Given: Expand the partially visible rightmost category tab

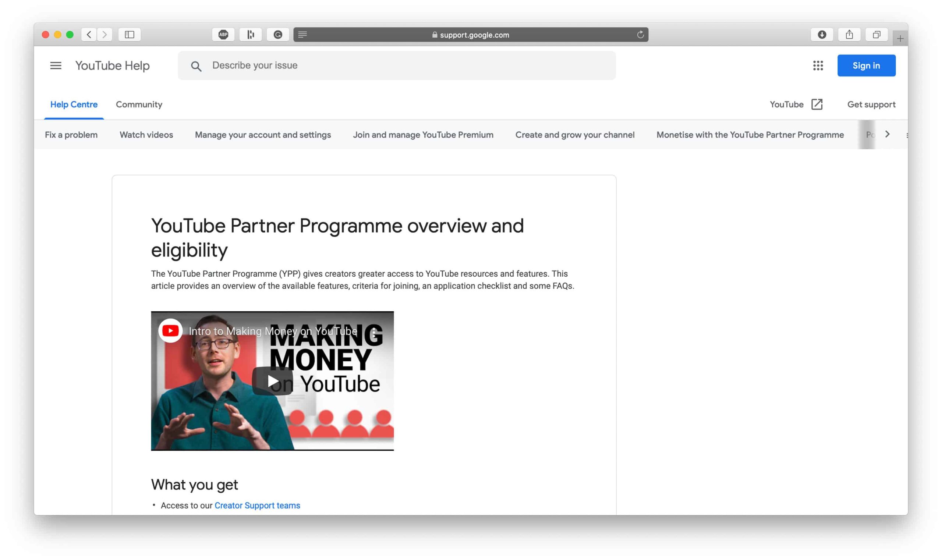Looking at the screenshot, I should [887, 135].
